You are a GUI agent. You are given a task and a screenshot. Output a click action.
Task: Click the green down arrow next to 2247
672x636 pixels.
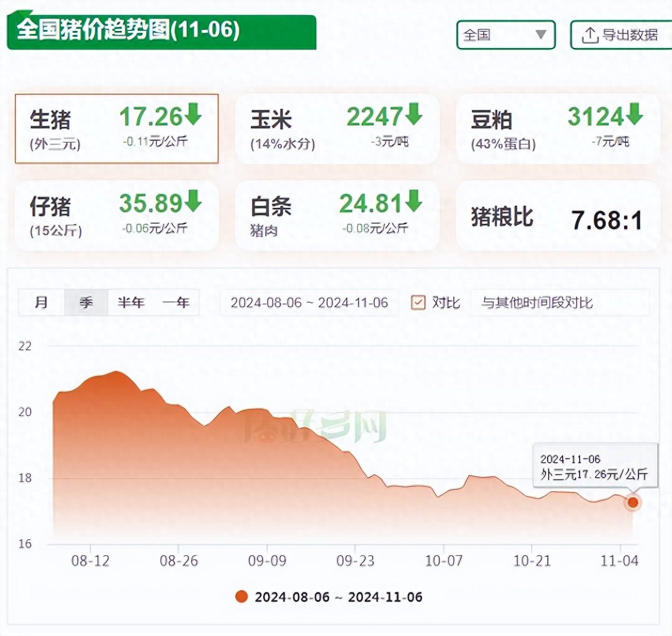click(x=413, y=114)
